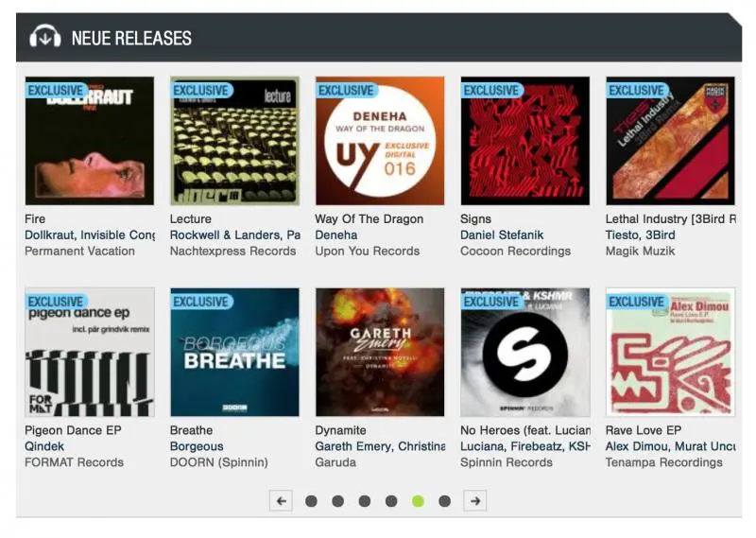Select the last pagination dot
Screen dimensions: 756x538
tap(444, 501)
